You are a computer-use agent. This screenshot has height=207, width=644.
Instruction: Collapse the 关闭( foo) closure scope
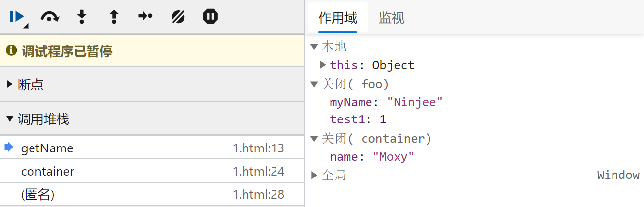coord(314,84)
